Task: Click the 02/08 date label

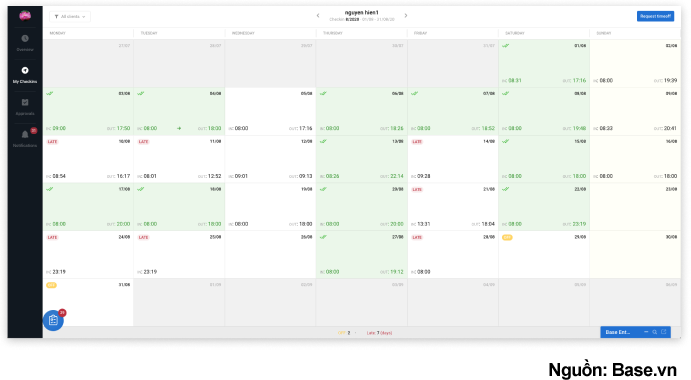Action: pos(672,46)
